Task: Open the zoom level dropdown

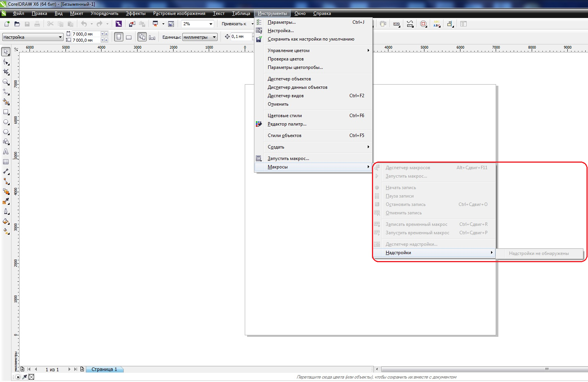Action: [211, 24]
